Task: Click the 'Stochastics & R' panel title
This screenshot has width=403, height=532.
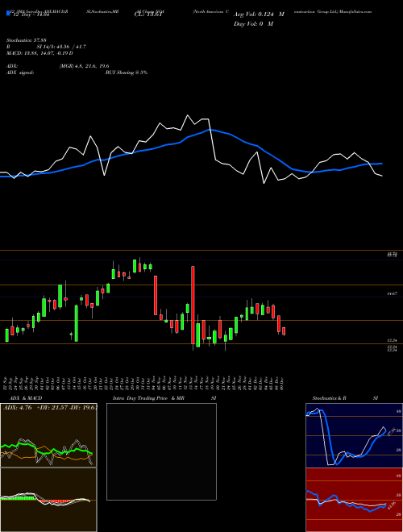Action: pos(330,398)
